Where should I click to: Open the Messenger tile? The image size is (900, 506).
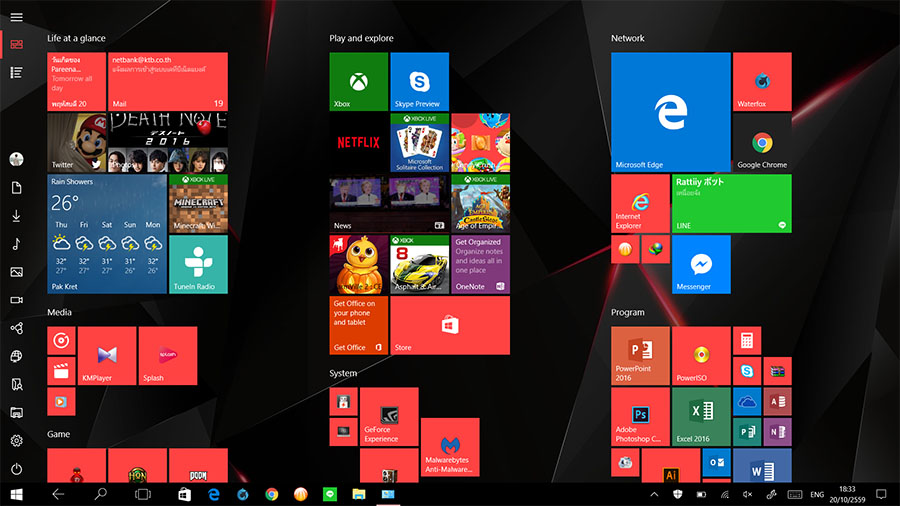pos(700,264)
